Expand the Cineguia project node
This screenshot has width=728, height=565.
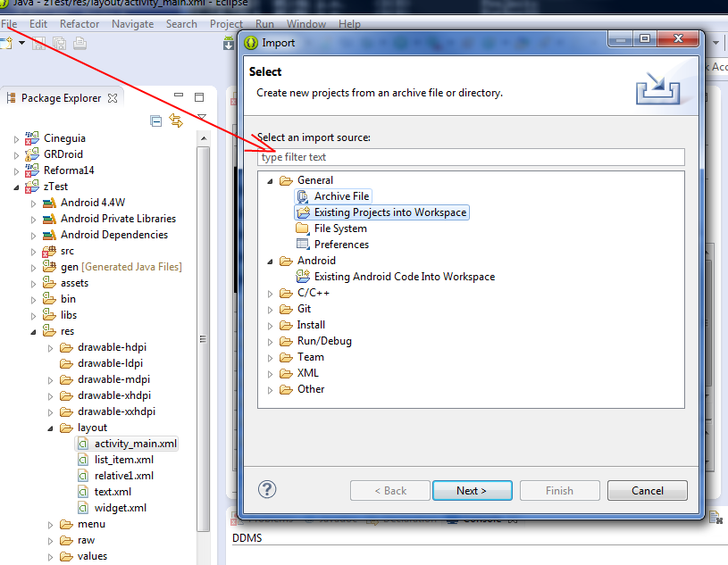click(16, 138)
